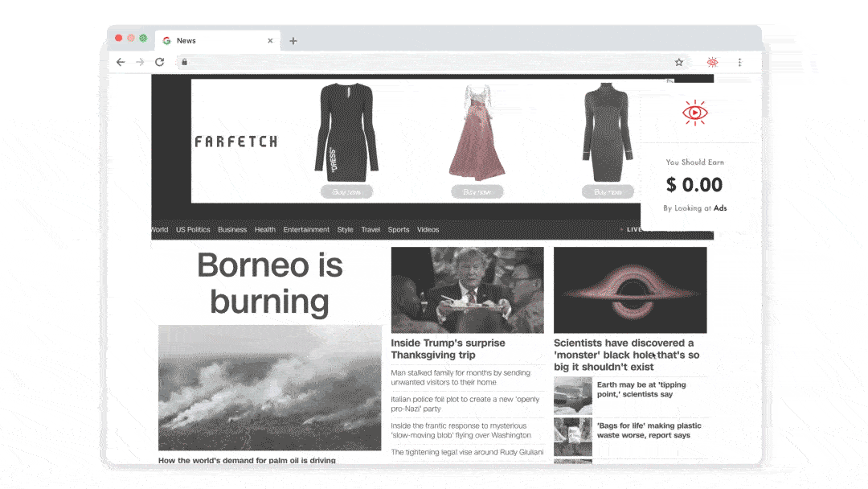Open slow-moving blob over Washington story

click(x=461, y=430)
